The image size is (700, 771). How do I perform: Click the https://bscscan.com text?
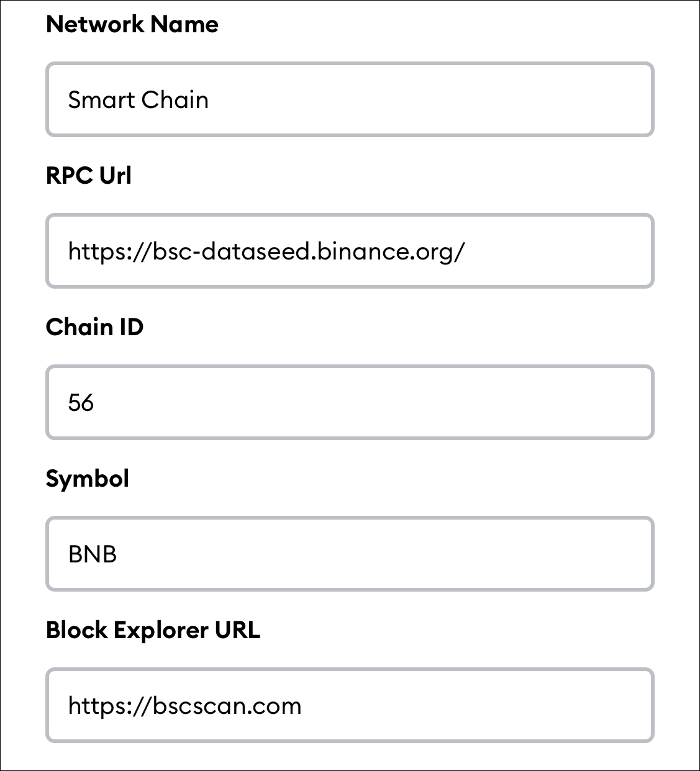coord(184,706)
